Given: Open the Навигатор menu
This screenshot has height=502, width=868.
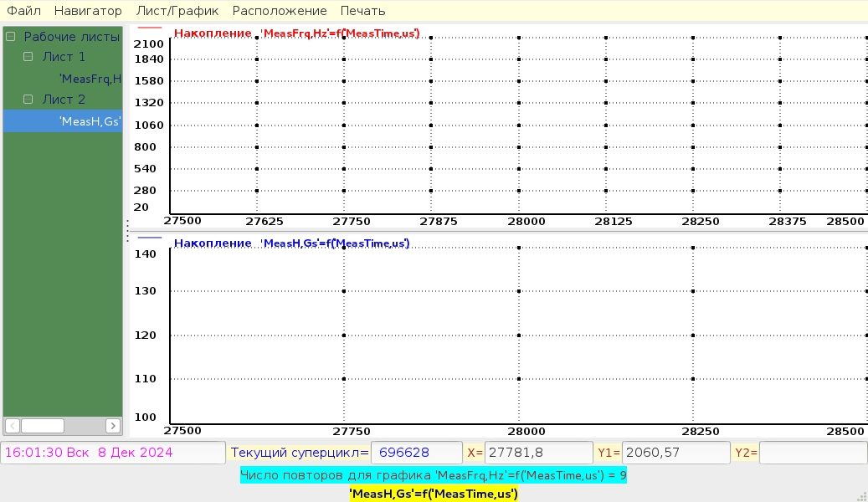Looking at the screenshot, I should [88, 11].
